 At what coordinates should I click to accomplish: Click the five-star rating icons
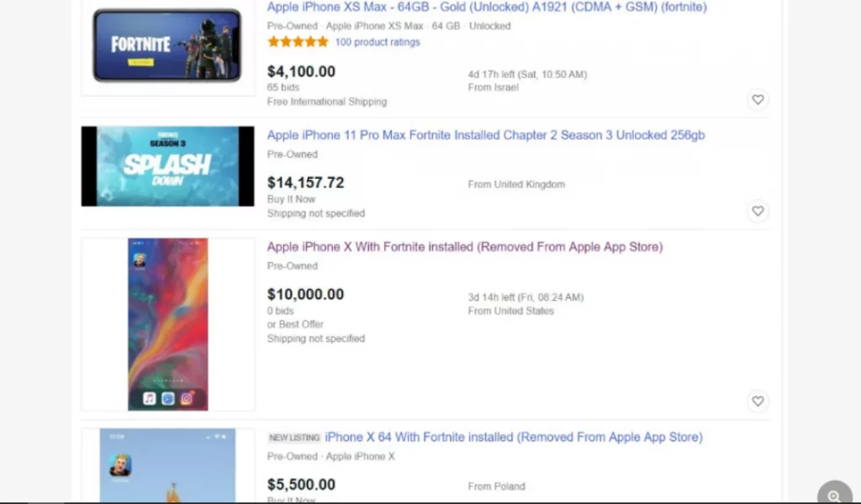298,42
